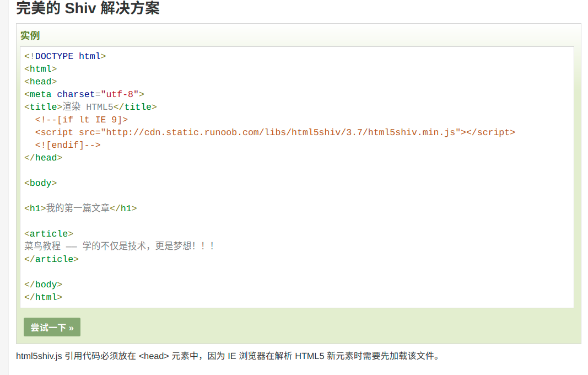Screen dimensions: 588x375
Task: Click the text 菜鸟教程 — 学的不仅是技术
Action: point(85,247)
